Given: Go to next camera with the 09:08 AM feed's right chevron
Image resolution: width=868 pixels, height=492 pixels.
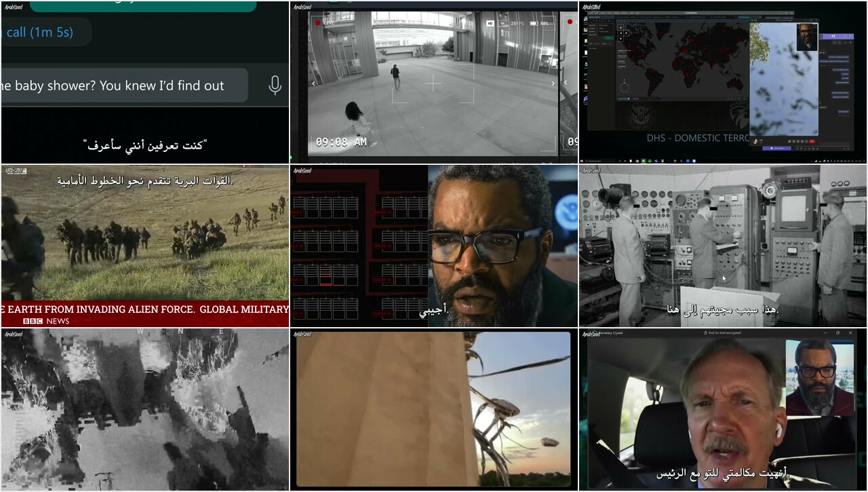Looking at the screenshot, I should (553, 84).
